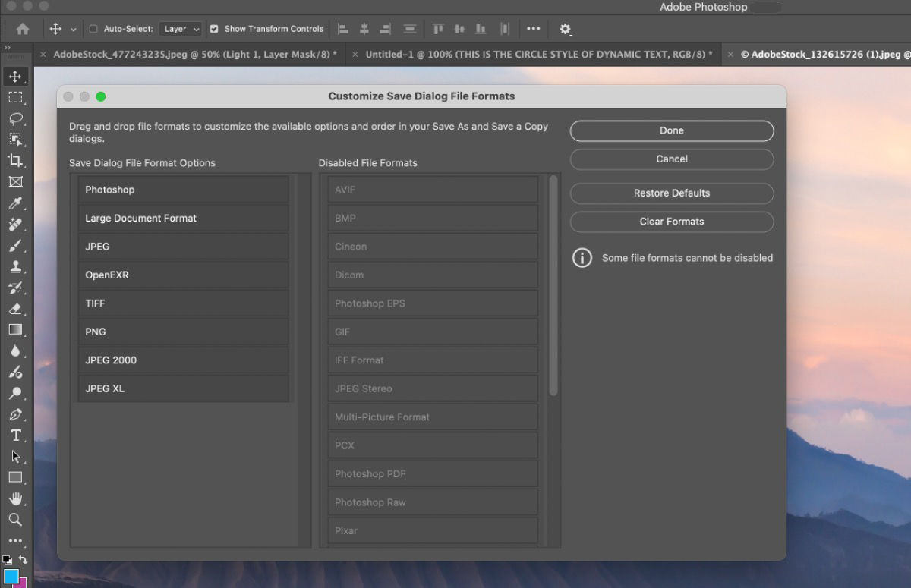Select the Rectangular Marquee tool
The width and height of the screenshot is (911, 588).
[x=15, y=97]
